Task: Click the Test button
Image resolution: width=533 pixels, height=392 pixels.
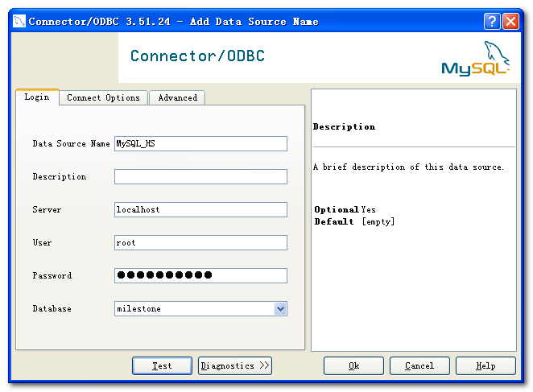Action: pyautogui.click(x=162, y=365)
